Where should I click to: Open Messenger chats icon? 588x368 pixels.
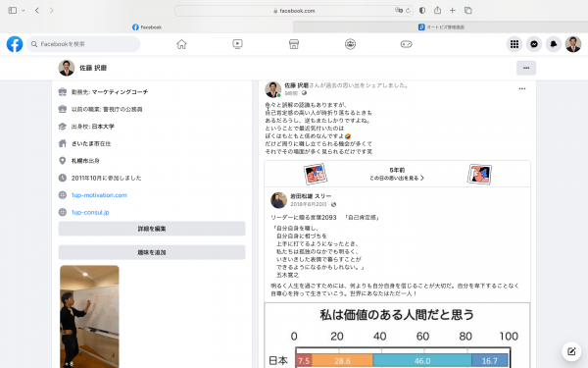(x=534, y=44)
